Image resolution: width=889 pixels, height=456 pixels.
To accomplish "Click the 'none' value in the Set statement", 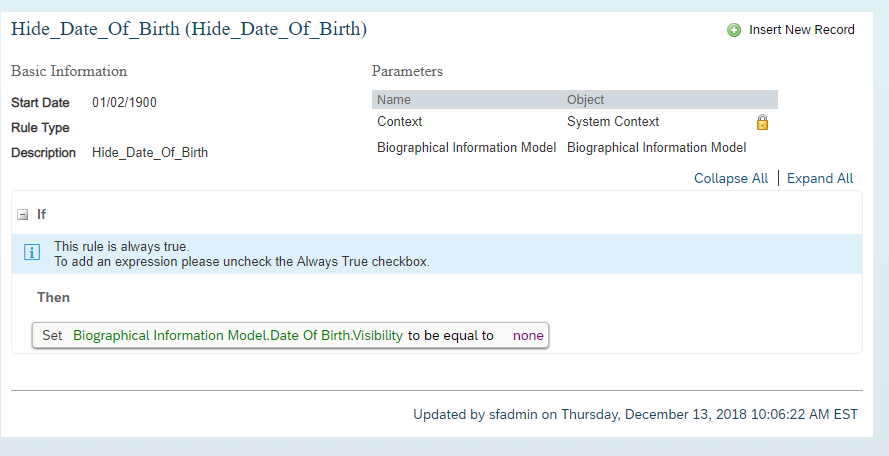I will 528,335.
